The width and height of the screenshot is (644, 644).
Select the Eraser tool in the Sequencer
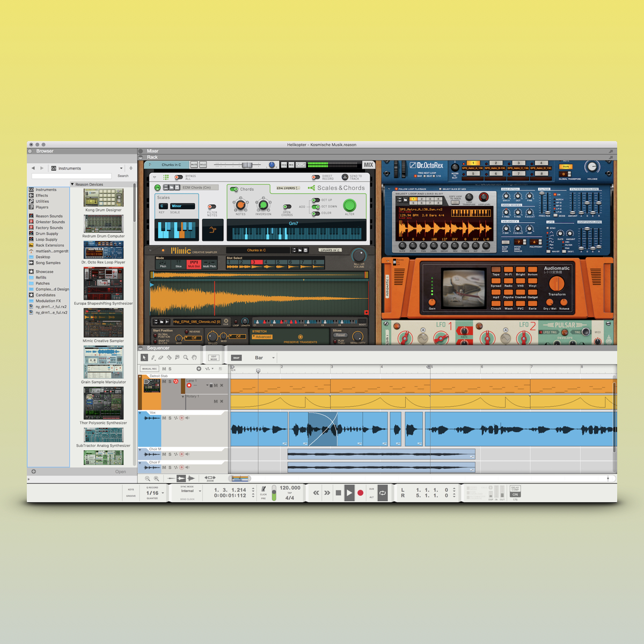point(161,358)
